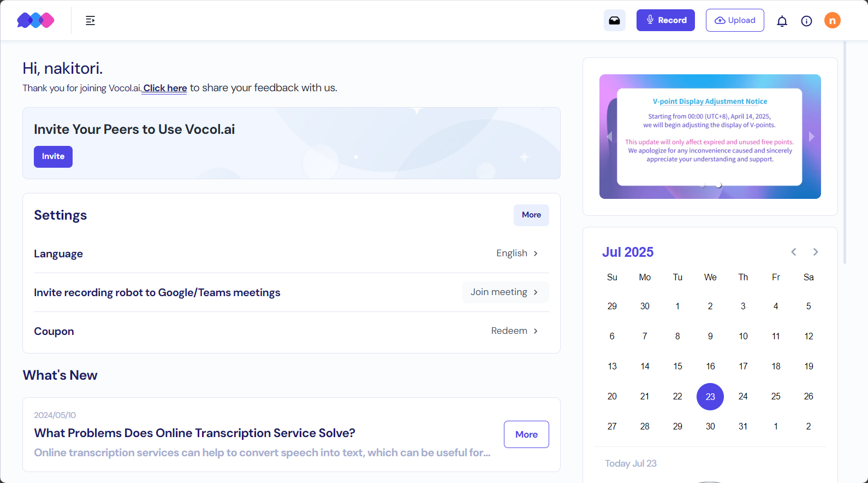Open the user avatar menu
Image resolution: width=868 pixels, height=483 pixels.
coord(833,21)
